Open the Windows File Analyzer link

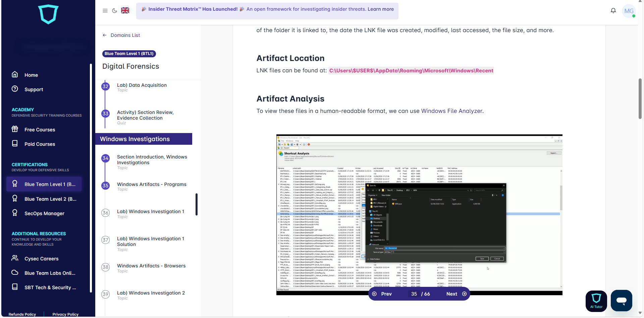pyautogui.click(x=451, y=111)
